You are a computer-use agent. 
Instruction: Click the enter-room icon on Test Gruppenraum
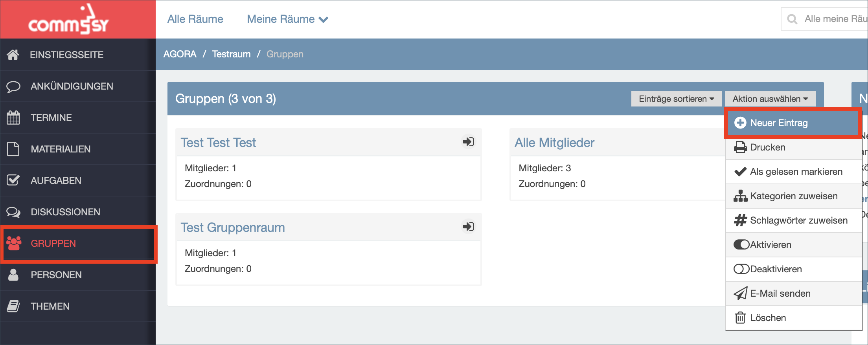coord(468,226)
